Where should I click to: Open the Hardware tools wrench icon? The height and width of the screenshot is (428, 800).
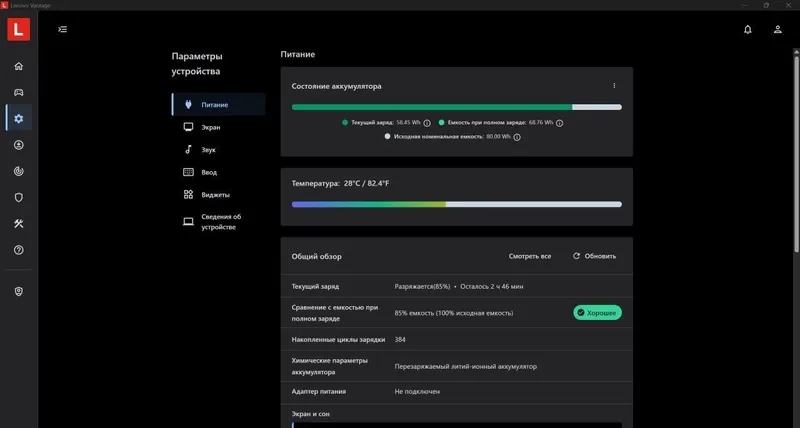point(19,223)
